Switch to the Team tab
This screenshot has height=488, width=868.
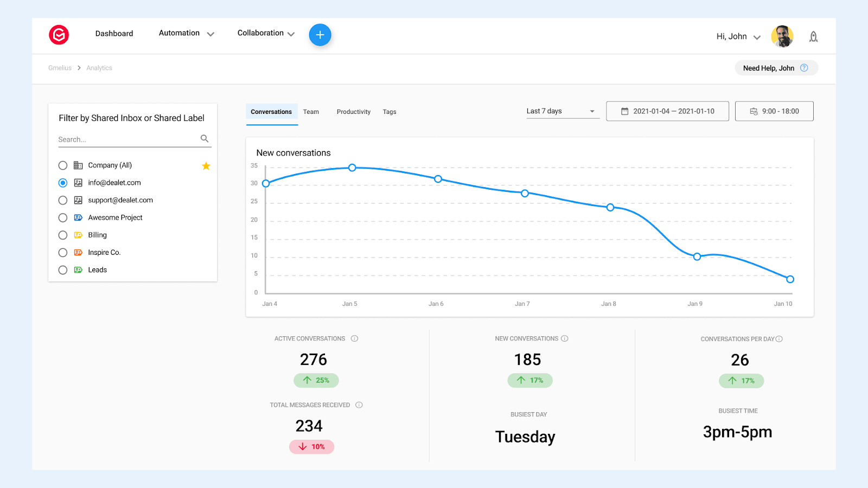click(311, 112)
